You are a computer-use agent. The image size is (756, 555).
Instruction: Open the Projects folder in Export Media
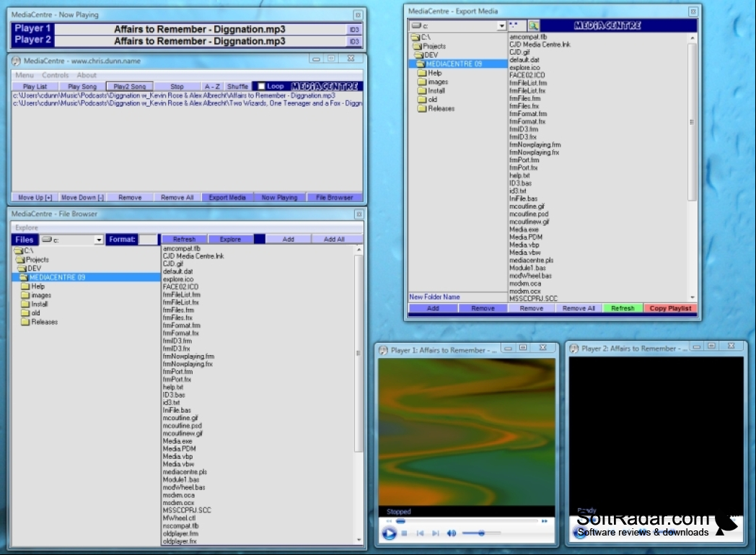click(430, 46)
